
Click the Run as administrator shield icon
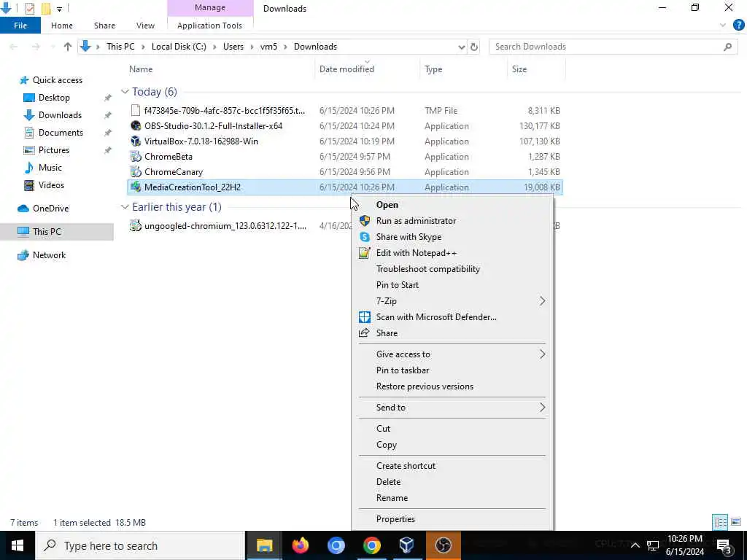(365, 221)
